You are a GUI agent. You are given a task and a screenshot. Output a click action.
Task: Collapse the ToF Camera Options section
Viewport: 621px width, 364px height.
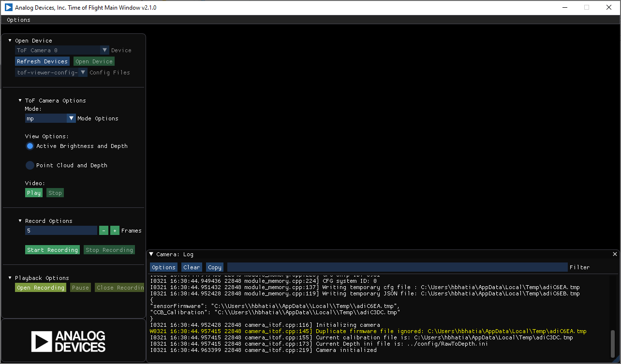20,101
